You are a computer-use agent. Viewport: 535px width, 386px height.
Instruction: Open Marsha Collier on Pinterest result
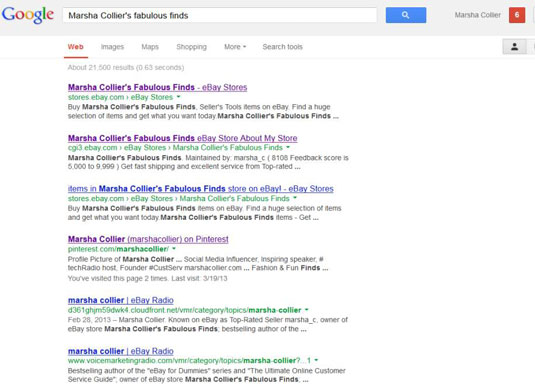click(148, 239)
